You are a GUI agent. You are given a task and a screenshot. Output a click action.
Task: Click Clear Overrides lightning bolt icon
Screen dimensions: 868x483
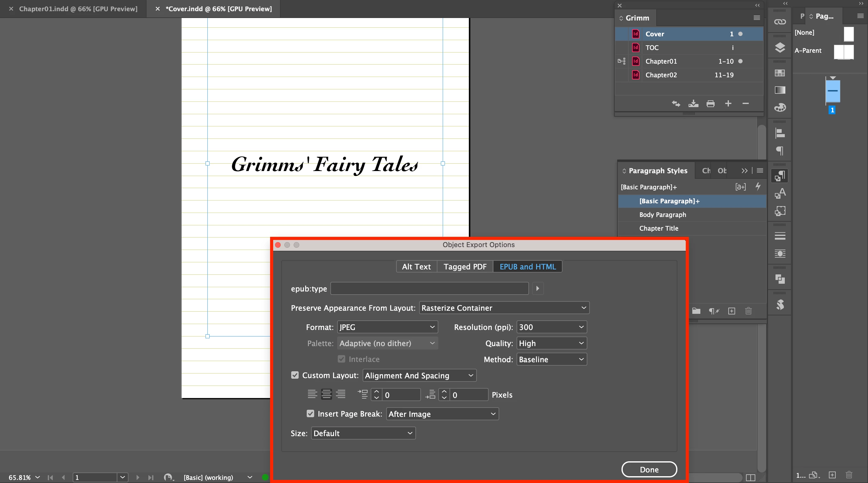point(758,187)
